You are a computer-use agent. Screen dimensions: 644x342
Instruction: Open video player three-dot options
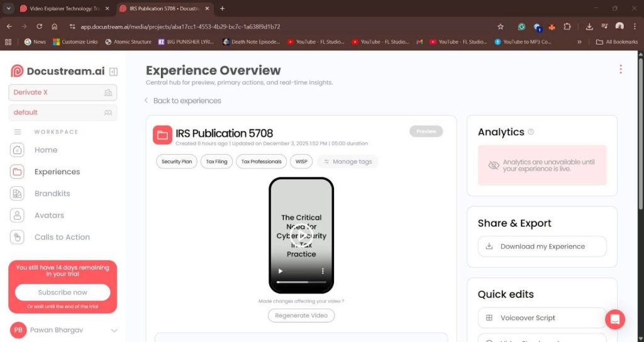[x=323, y=271]
